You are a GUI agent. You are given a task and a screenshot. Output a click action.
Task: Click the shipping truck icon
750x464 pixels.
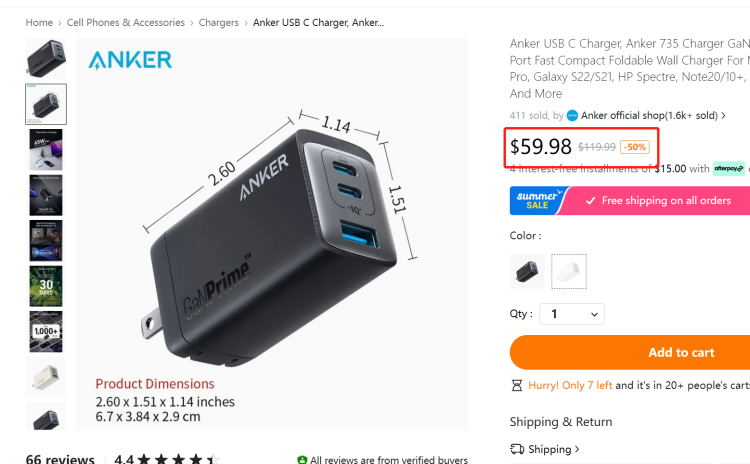coord(517,449)
